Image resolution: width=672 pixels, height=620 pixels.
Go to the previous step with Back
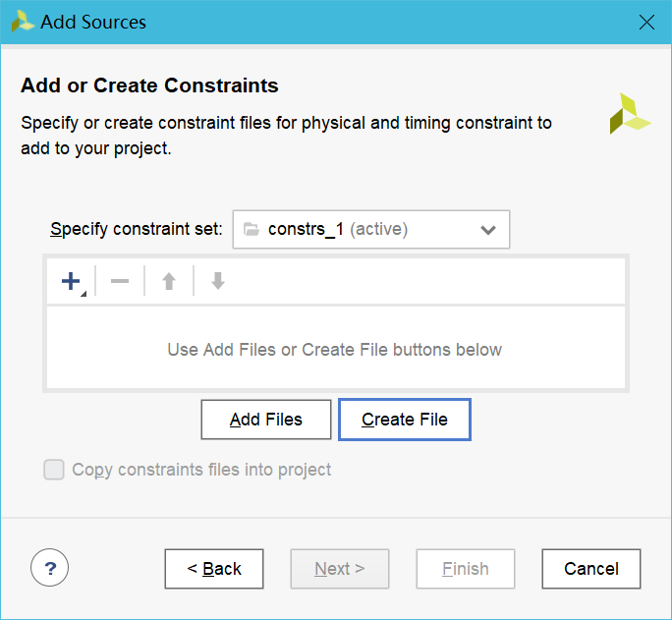[x=214, y=568]
